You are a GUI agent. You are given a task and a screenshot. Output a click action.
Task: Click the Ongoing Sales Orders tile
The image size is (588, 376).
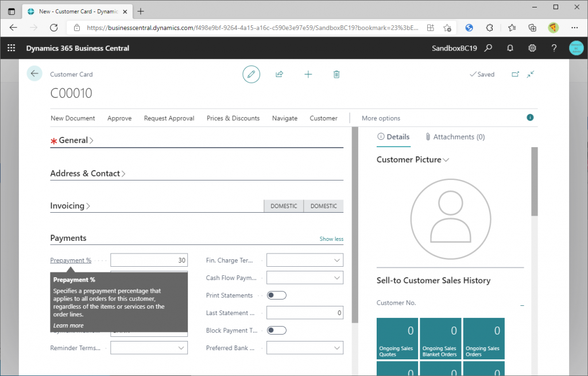(x=483, y=339)
